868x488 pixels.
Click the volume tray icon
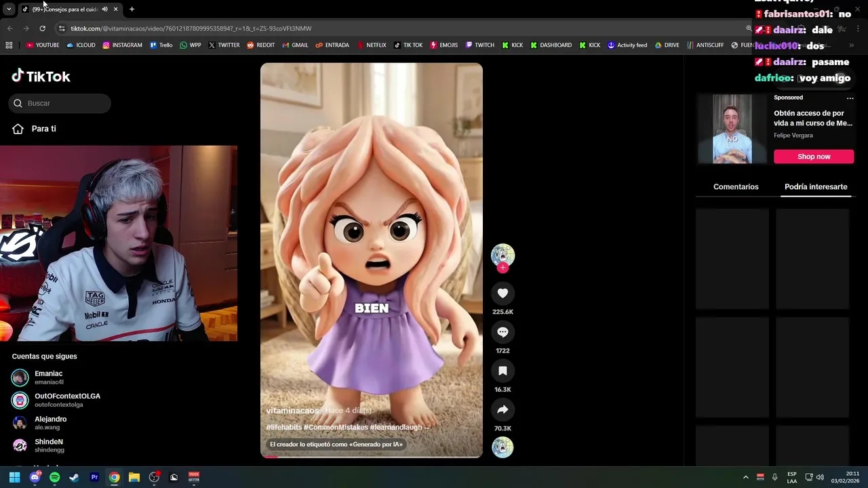820,477
